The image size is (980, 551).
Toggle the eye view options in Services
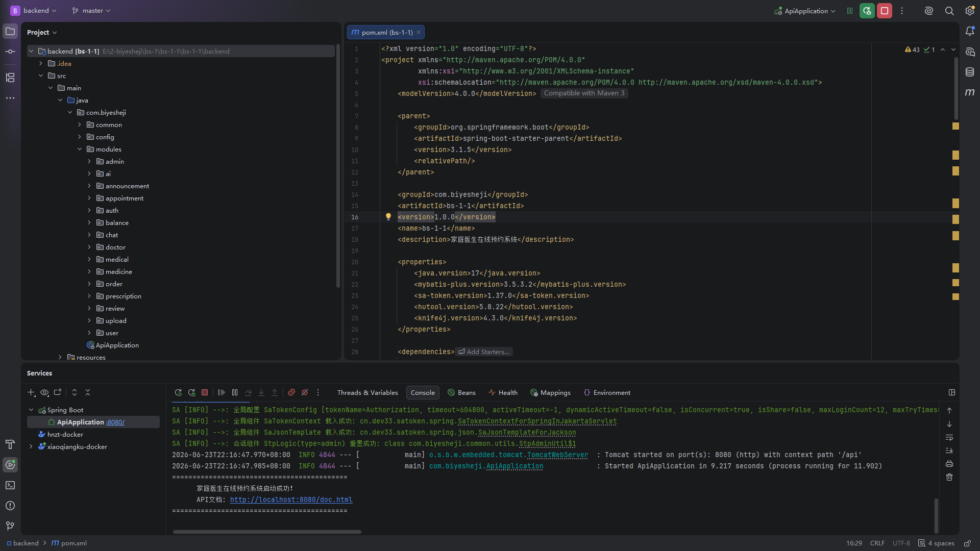(44, 392)
